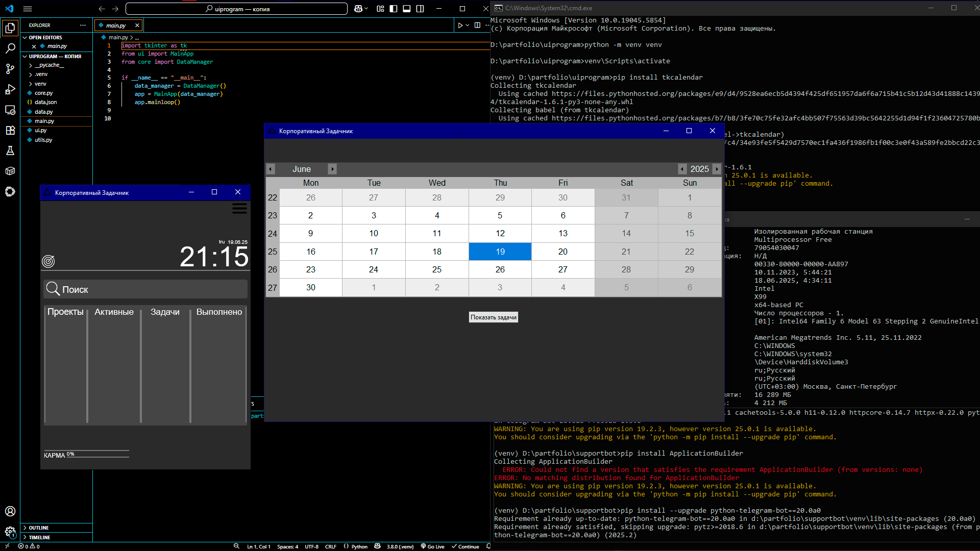This screenshot has width=980, height=551.
Task: Open Run and Debug view in activity bar
Action: [10, 89]
